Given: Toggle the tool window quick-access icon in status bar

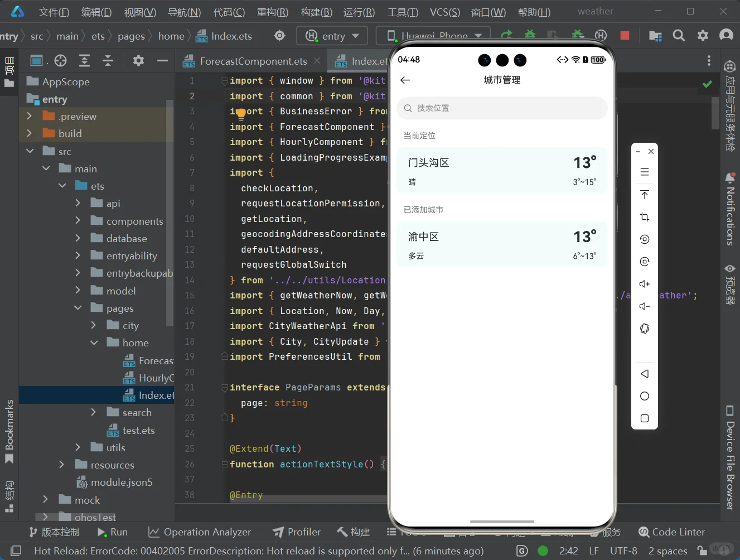Looking at the screenshot, I should [16, 551].
